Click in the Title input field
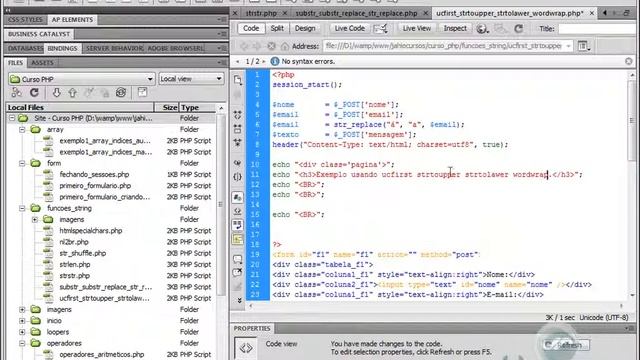 (x=598, y=29)
